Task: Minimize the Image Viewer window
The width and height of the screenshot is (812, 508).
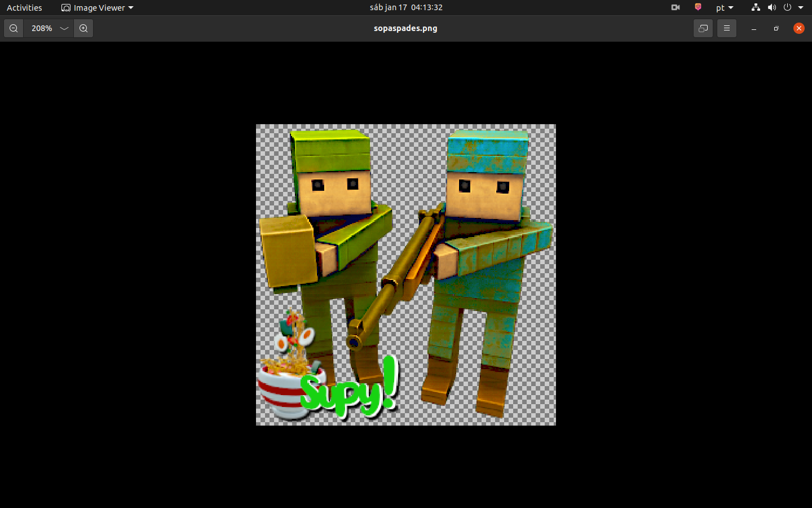Action: click(753, 28)
